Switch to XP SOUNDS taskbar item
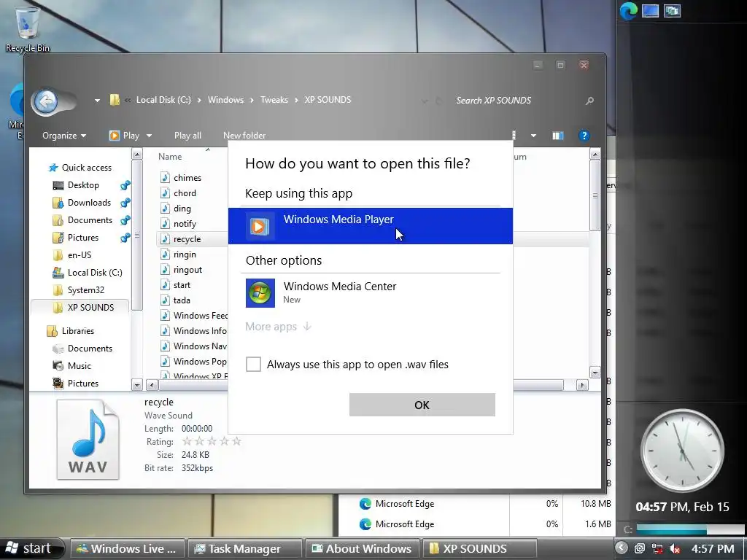The width and height of the screenshot is (747, 560). point(479,549)
